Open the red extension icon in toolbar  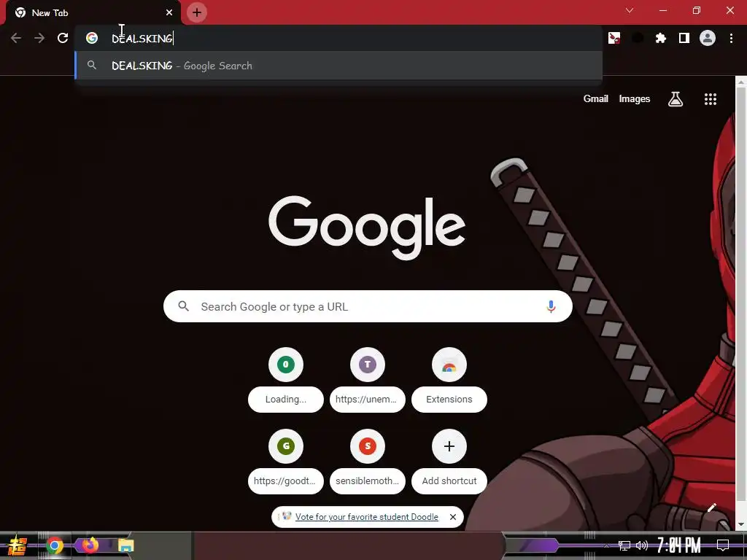click(614, 38)
